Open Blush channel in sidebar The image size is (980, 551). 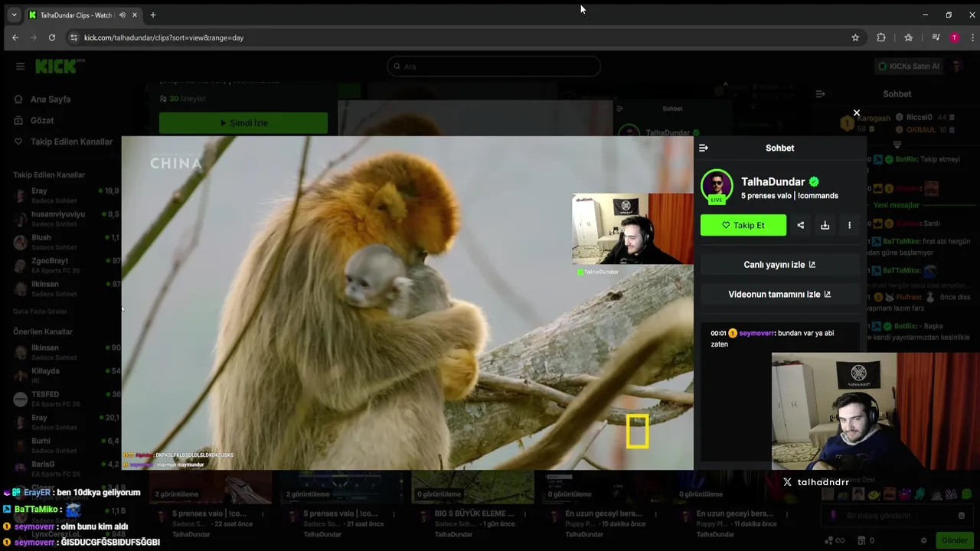[x=67, y=242]
